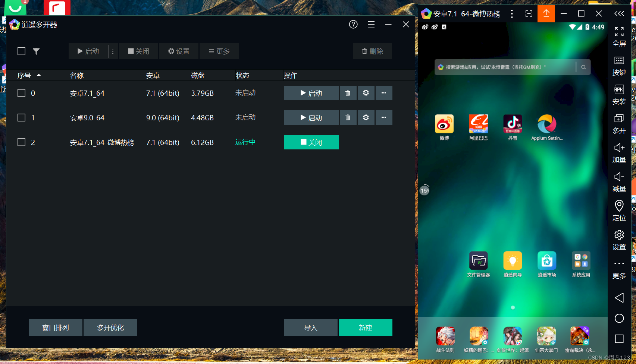Viewport: 636px width, 364px height.
Task: Click the toolbar 关闭 button
Action: pos(138,51)
